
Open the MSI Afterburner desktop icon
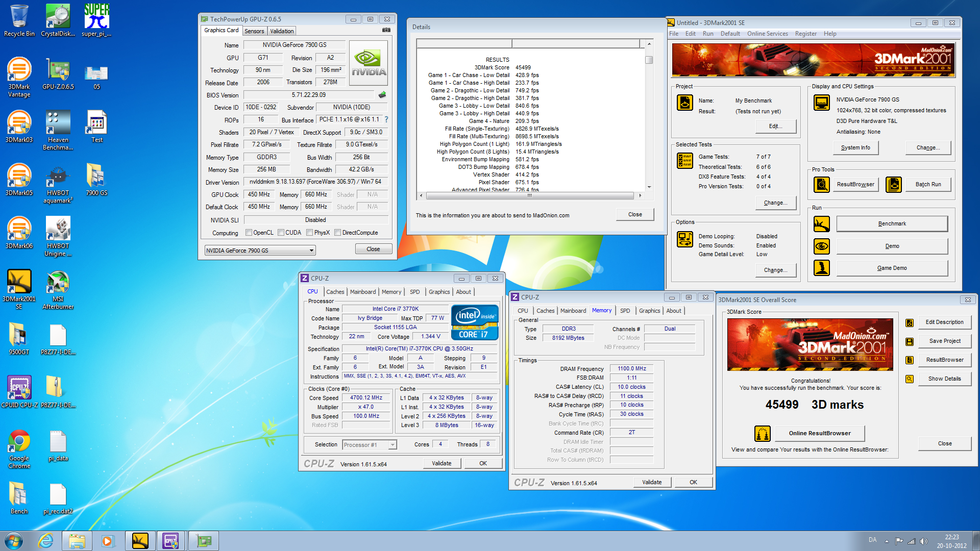(x=58, y=289)
